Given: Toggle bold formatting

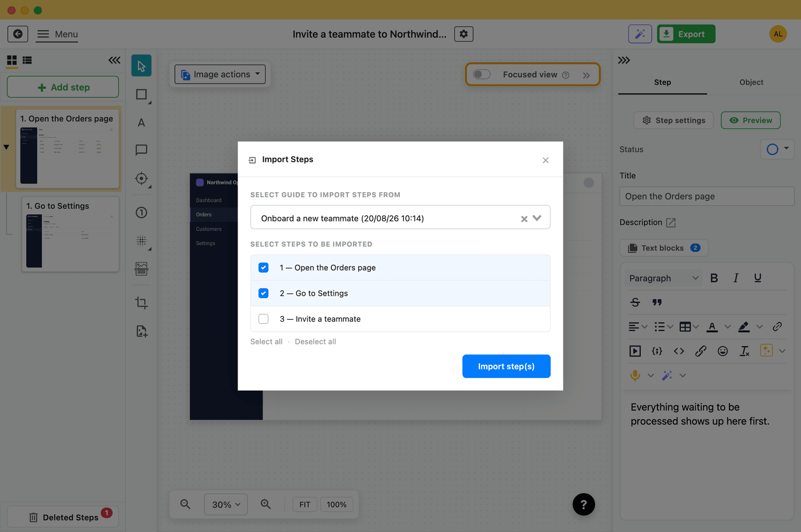Looking at the screenshot, I should tap(714, 278).
